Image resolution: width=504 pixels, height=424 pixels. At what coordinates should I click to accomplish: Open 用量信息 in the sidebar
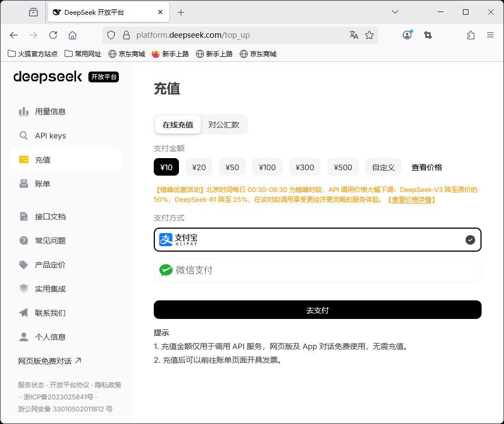click(66, 112)
